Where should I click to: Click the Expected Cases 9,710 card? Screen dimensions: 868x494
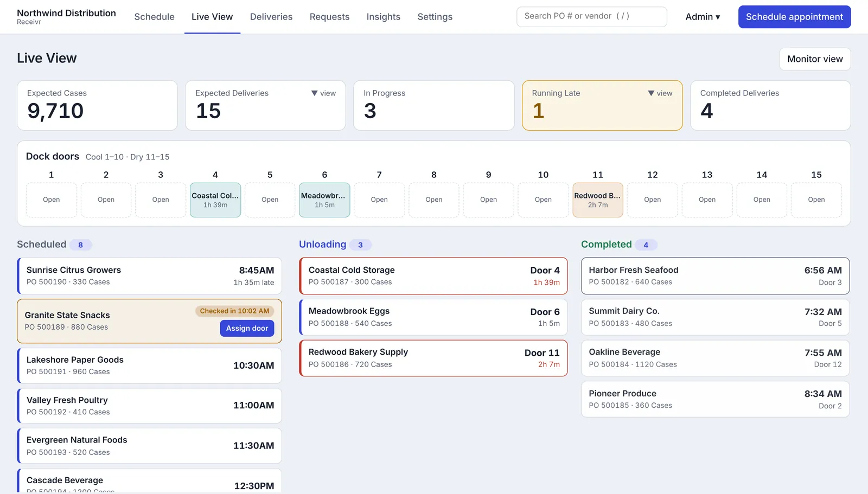click(x=97, y=105)
